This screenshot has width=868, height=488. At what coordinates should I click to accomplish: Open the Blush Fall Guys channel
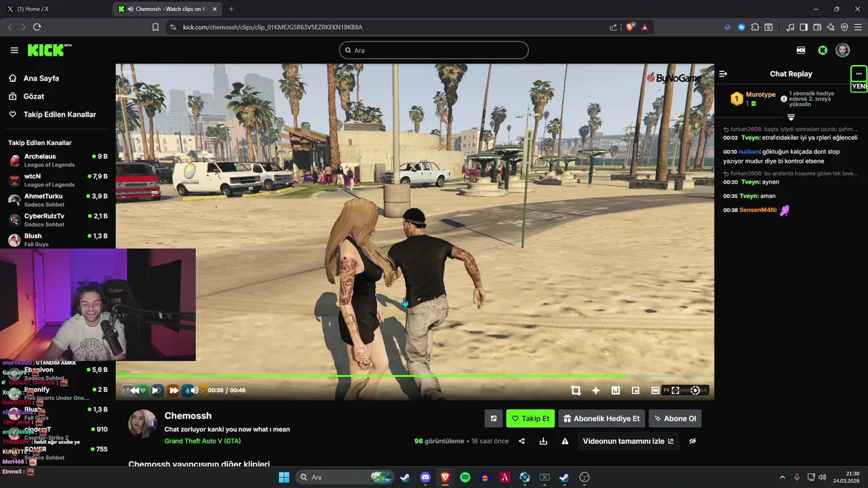pyautogui.click(x=58, y=239)
